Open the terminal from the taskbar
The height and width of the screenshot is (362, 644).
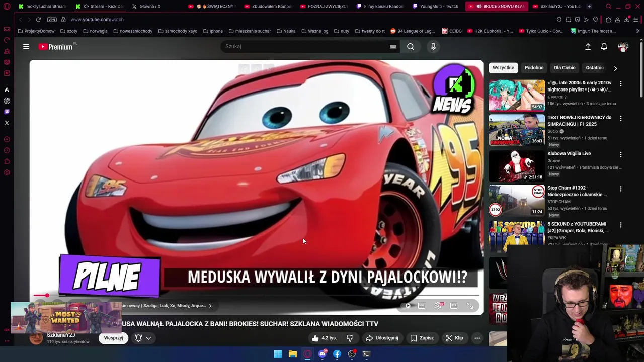click(x=366, y=354)
